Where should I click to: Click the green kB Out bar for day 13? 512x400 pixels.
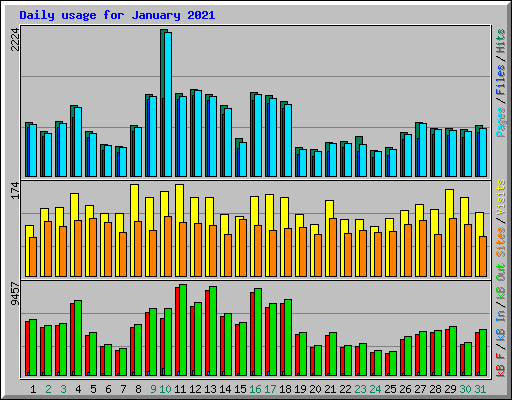[213, 331]
